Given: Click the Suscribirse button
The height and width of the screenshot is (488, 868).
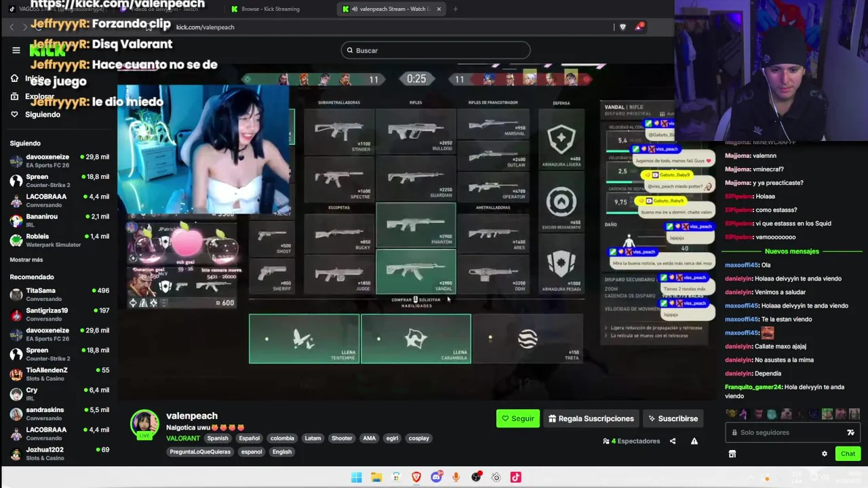Looking at the screenshot, I should pos(673,419).
